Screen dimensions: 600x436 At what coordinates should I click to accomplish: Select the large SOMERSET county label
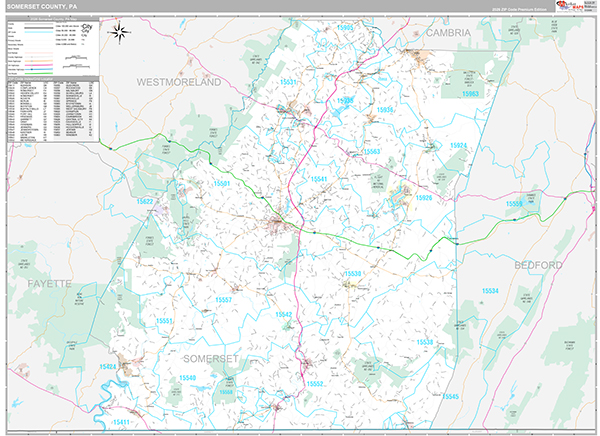click(x=211, y=359)
